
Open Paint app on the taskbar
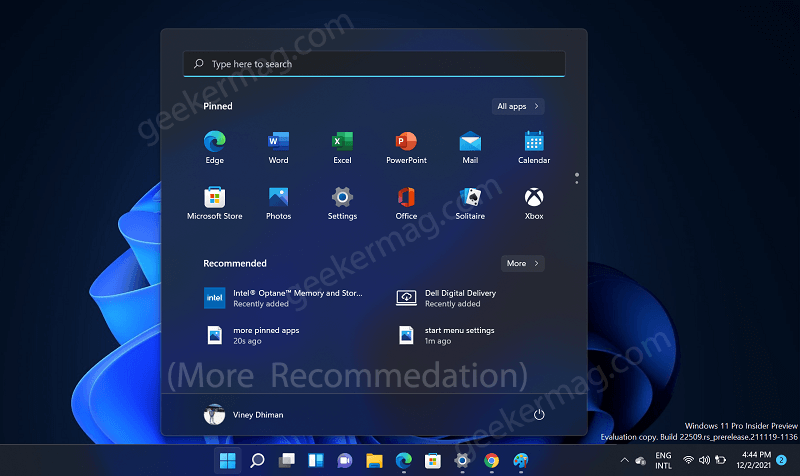click(x=521, y=461)
